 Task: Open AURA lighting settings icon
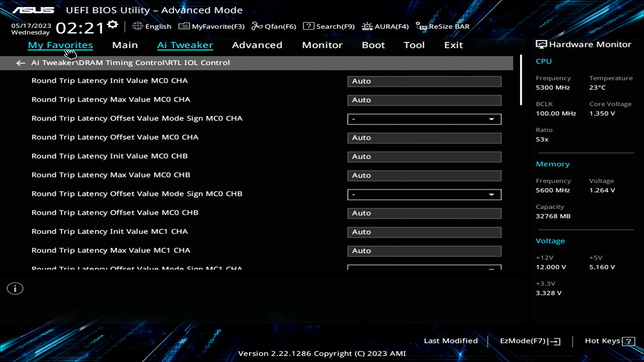[x=385, y=26]
